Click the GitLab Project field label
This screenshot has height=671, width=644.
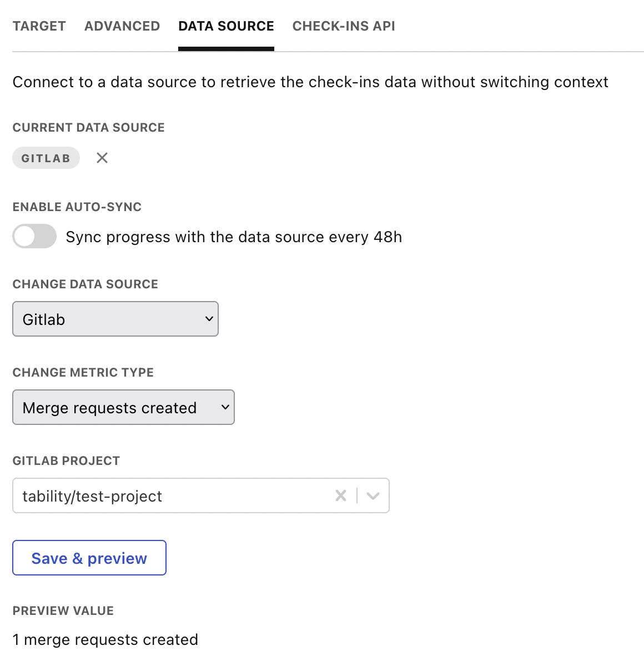[x=66, y=461]
